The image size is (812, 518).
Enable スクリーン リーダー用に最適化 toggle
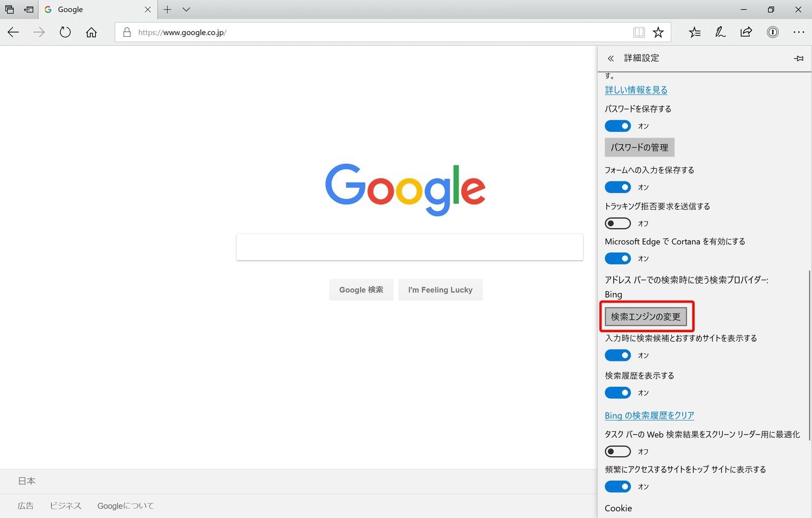[x=618, y=451]
